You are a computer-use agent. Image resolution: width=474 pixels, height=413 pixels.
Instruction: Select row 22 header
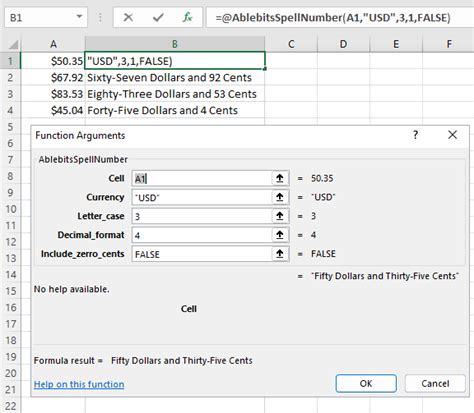tap(10, 406)
